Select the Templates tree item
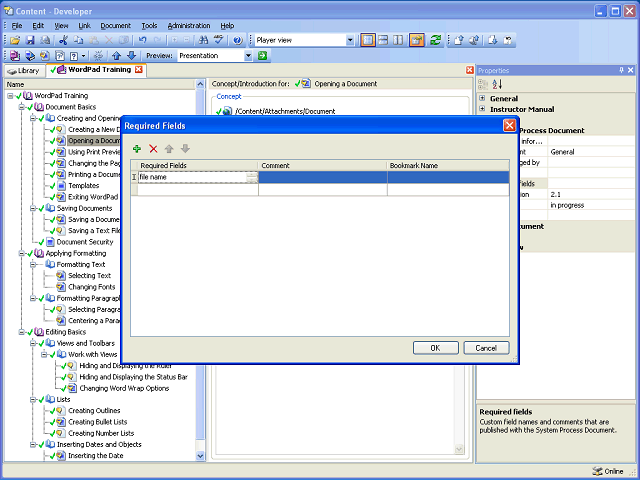Viewport: 640px width, 480px height. [x=83, y=186]
